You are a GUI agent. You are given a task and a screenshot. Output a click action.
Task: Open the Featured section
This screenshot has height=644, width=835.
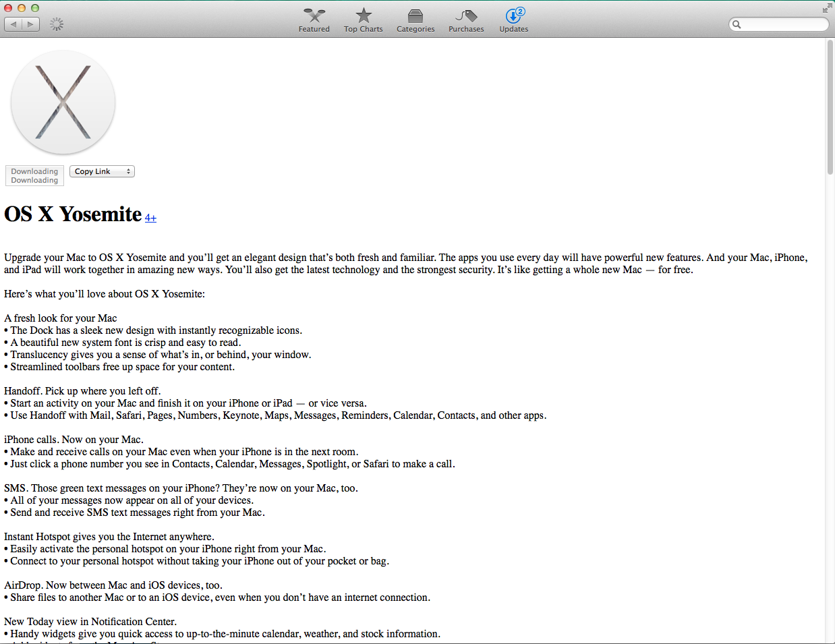tap(314, 20)
